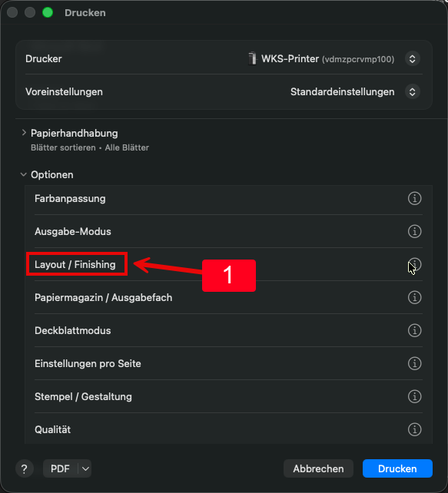This screenshot has width=448, height=493.
Task: Click the Standardeinstellungen preset value
Action: (x=342, y=92)
